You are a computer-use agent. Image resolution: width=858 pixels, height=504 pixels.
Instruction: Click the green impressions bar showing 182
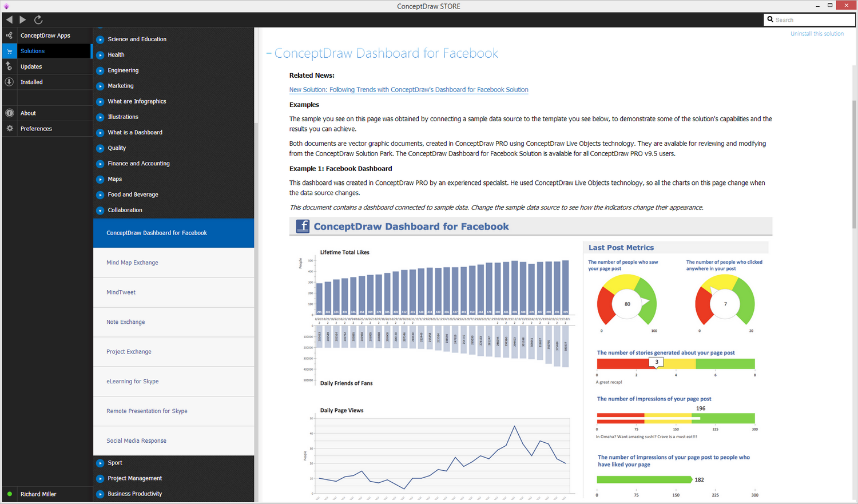[x=644, y=480]
